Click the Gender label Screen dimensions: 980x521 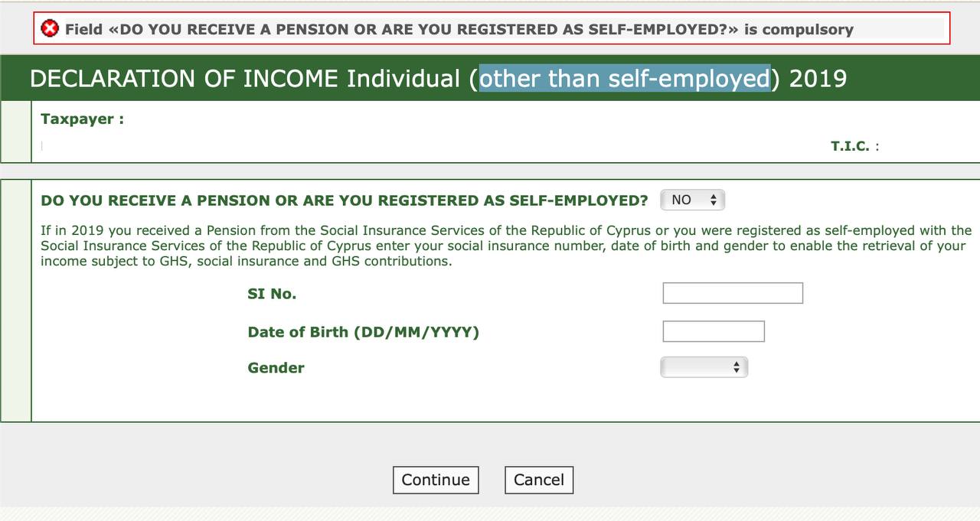click(x=276, y=368)
